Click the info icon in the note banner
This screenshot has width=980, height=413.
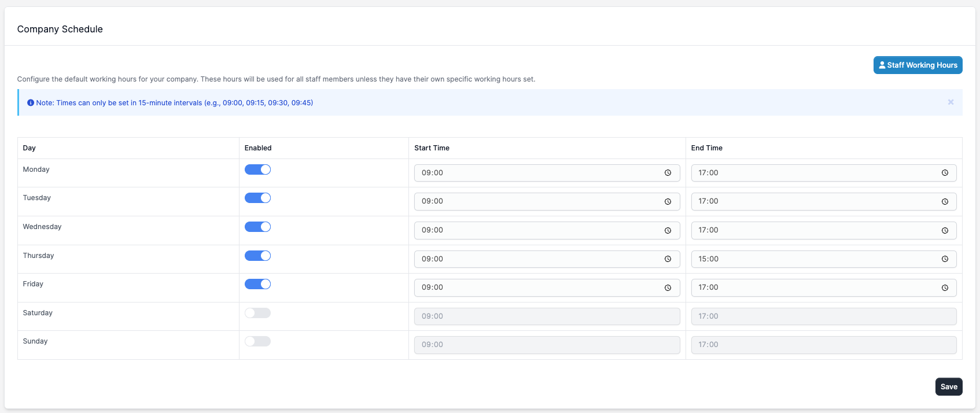31,103
